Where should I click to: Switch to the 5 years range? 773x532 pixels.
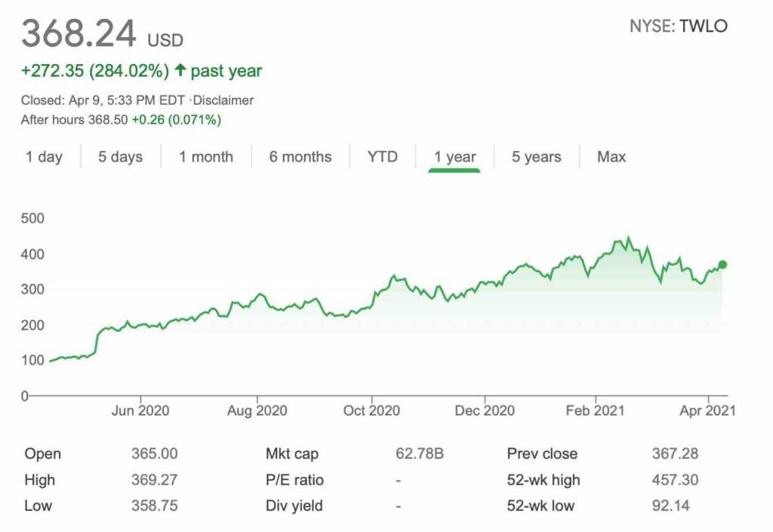pyautogui.click(x=537, y=157)
